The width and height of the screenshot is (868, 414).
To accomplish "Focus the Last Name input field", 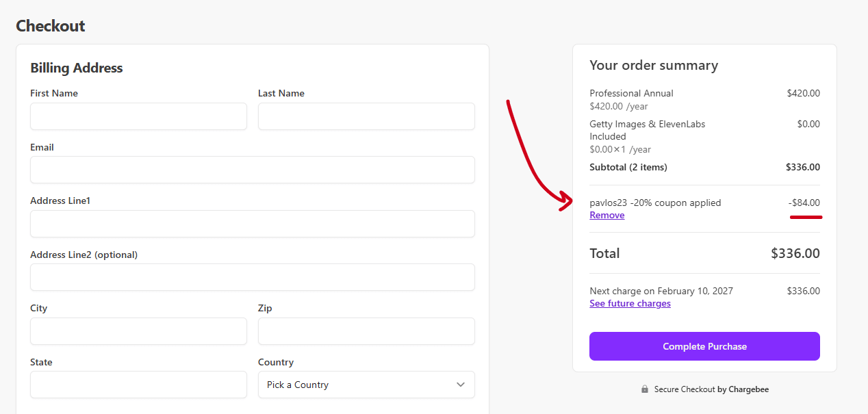I will [x=366, y=116].
